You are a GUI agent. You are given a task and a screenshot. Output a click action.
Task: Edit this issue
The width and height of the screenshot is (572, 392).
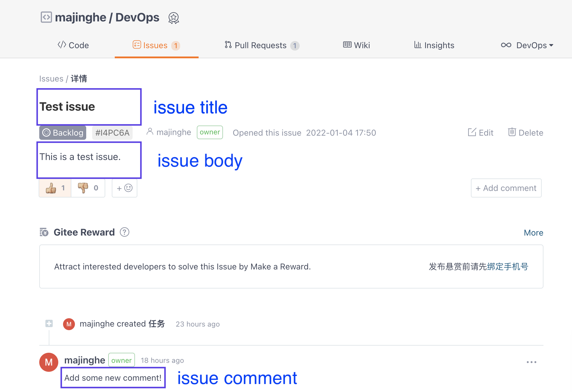pos(480,133)
